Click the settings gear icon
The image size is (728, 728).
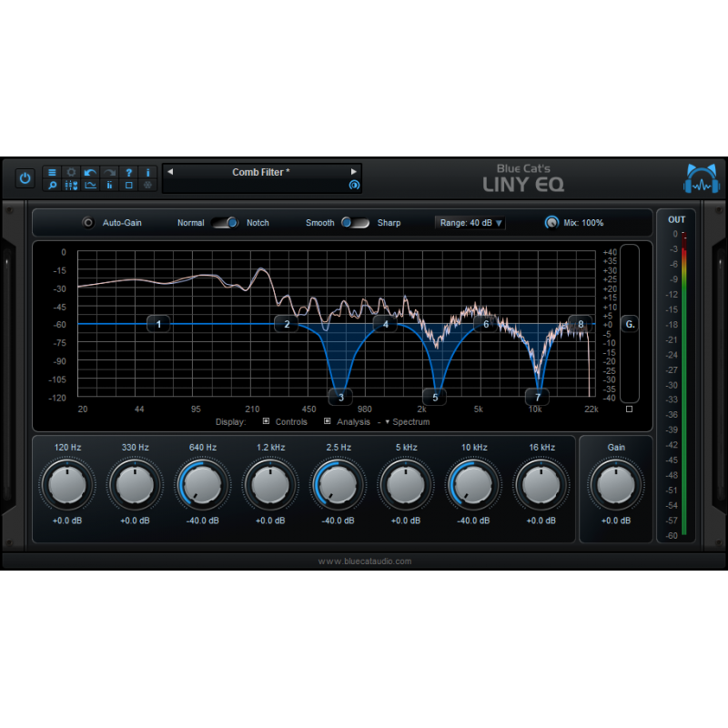[71, 172]
